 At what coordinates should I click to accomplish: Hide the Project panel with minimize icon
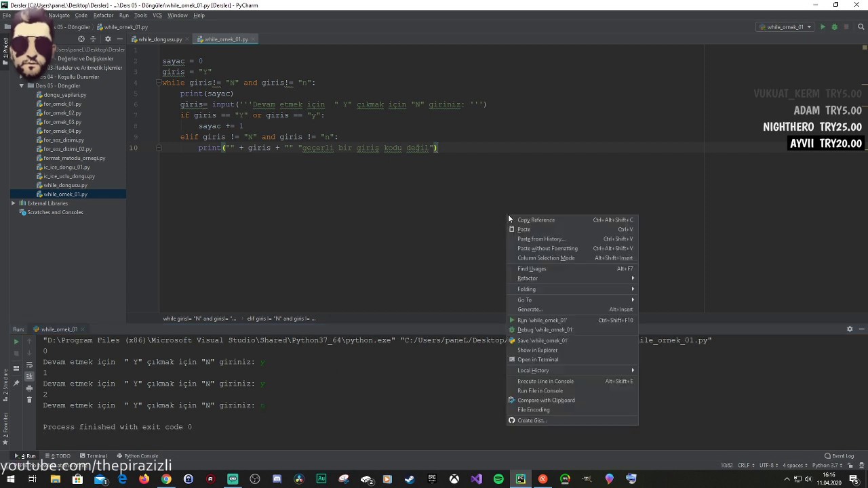click(x=119, y=39)
